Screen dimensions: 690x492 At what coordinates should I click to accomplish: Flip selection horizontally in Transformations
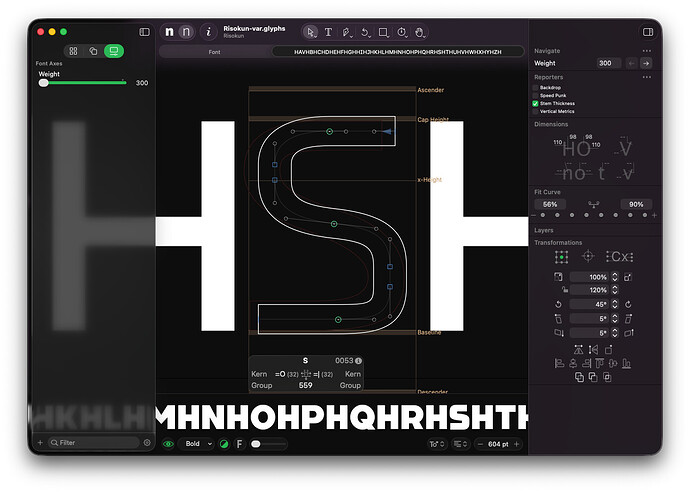(593, 350)
